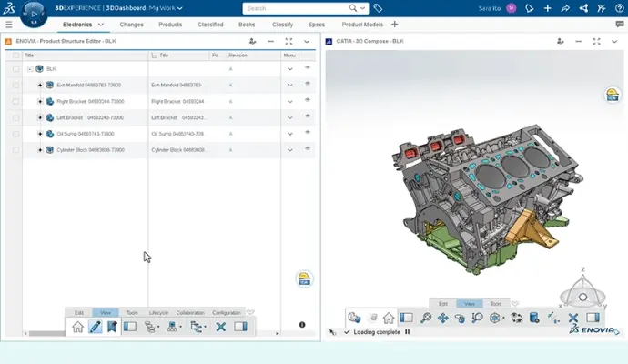Click the info icon in Product Structure Editor

coord(302,325)
